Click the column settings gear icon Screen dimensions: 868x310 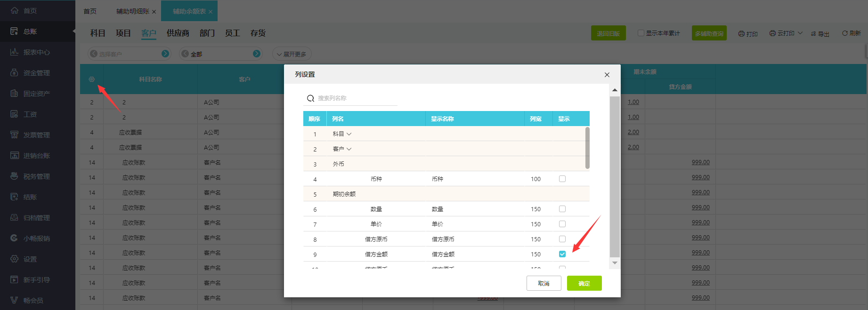92,79
